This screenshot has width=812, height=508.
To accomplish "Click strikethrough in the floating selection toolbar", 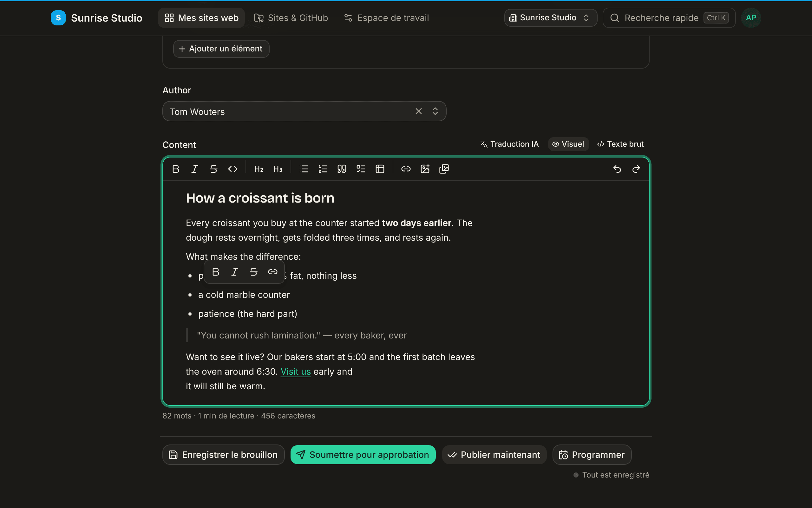I will tap(254, 272).
